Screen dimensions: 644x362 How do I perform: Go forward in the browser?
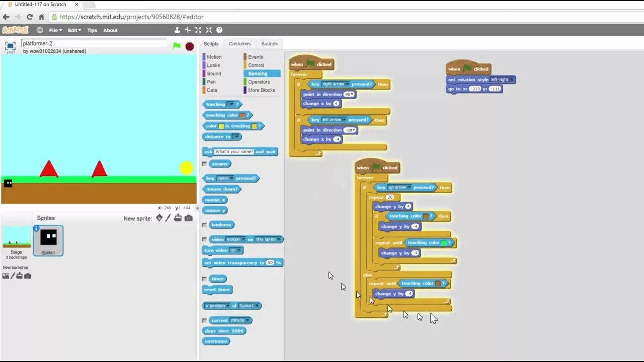coord(18,17)
